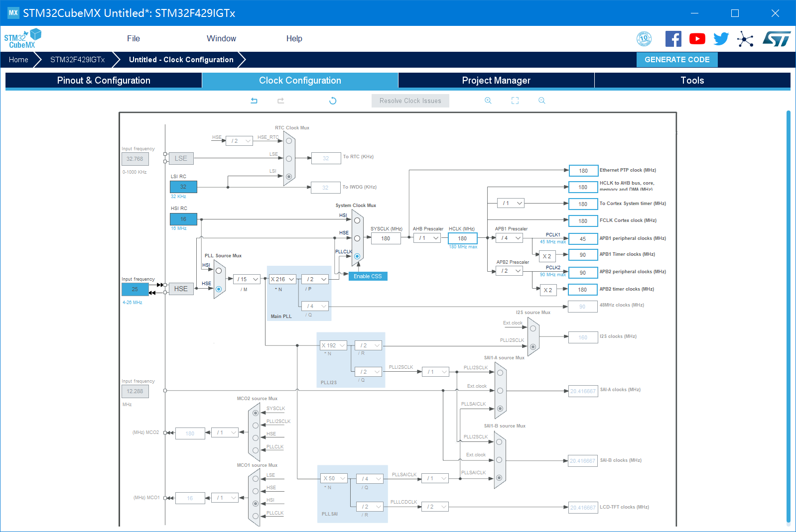Open the Twitter bird icon
Viewport: 796px width, 532px height.
[721, 39]
